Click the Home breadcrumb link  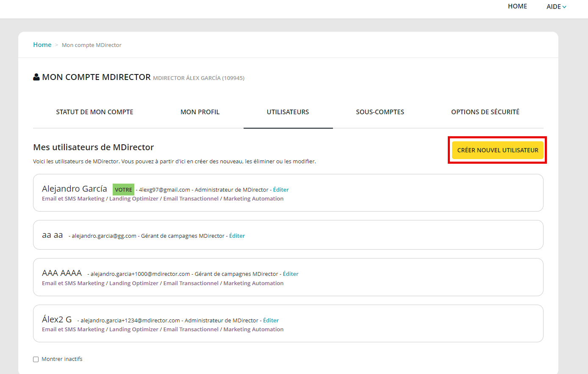click(42, 45)
